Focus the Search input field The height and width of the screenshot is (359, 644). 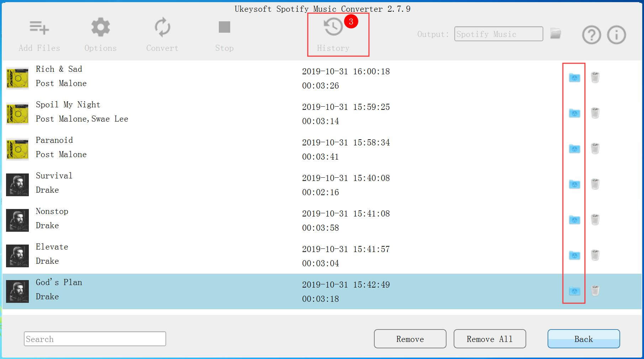coord(95,339)
